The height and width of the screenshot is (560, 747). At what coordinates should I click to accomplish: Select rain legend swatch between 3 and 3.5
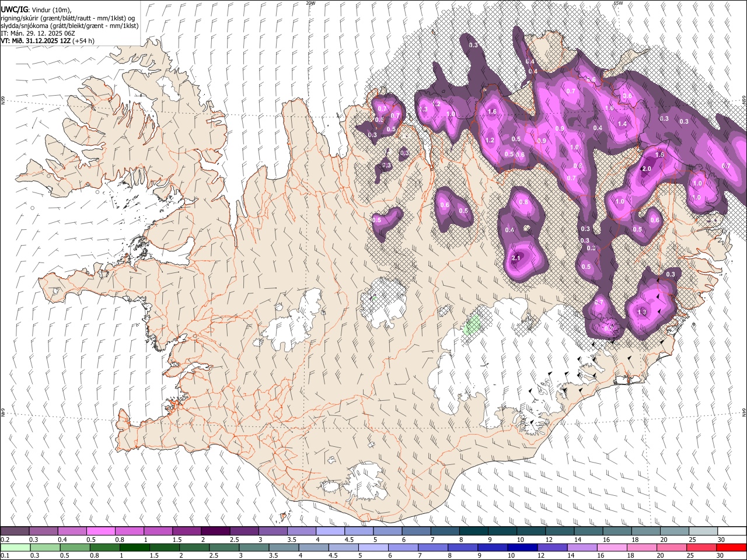(x=254, y=547)
